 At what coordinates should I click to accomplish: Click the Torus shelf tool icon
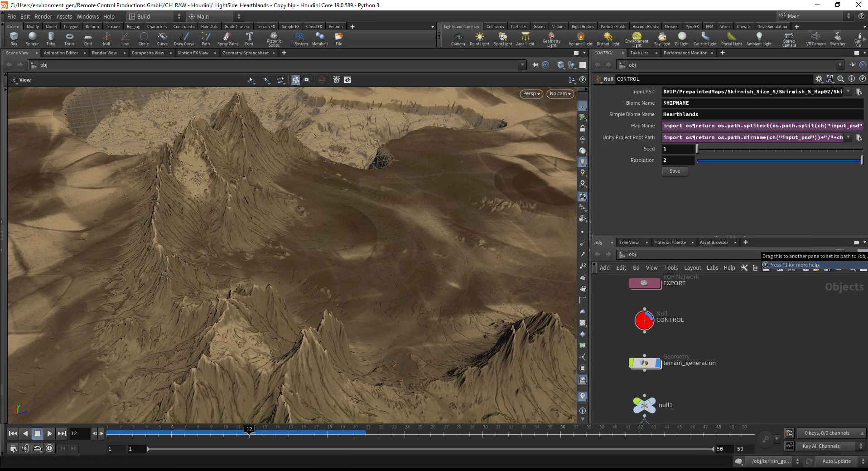[x=69, y=39]
